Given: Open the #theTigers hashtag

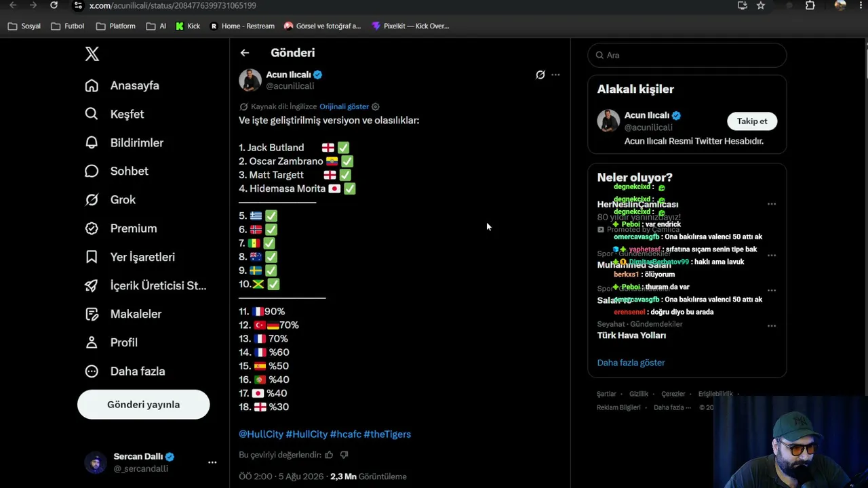Looking at the screenshot, I should point(387,434).
